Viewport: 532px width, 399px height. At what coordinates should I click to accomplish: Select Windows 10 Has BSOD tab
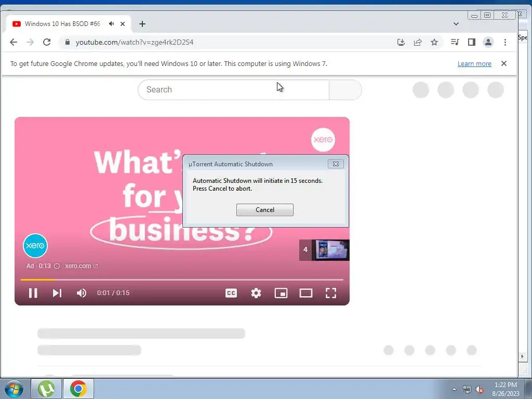[63, 24]
